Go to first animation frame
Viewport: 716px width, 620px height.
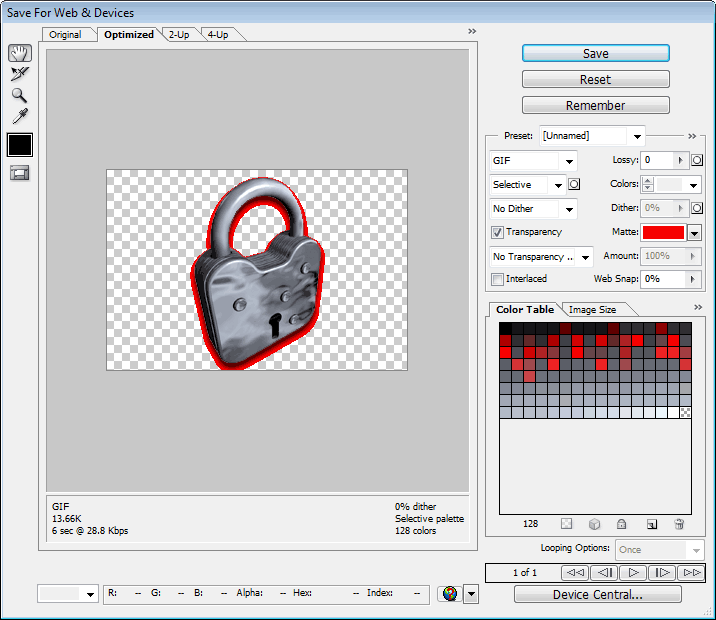(575, 573)
